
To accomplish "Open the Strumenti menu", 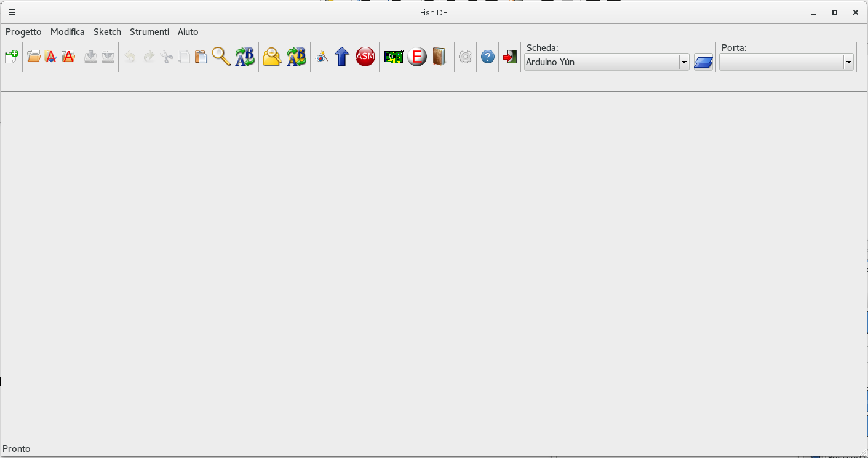I will [149, 32].
